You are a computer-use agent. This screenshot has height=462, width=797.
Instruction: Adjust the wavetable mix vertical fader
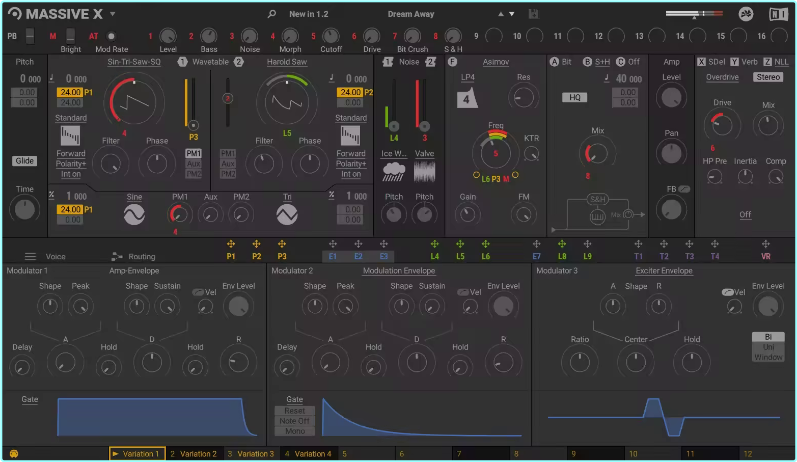pos(228,102)
